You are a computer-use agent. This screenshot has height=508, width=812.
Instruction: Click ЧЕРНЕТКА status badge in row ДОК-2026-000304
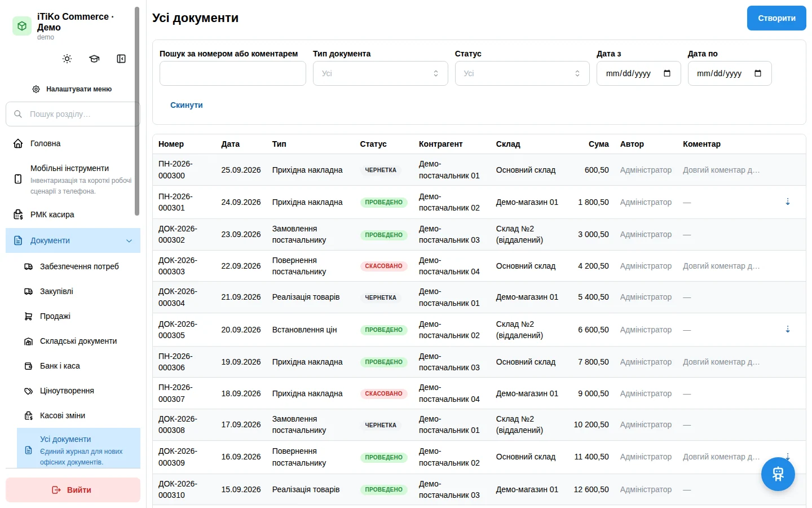pos(381,297)
